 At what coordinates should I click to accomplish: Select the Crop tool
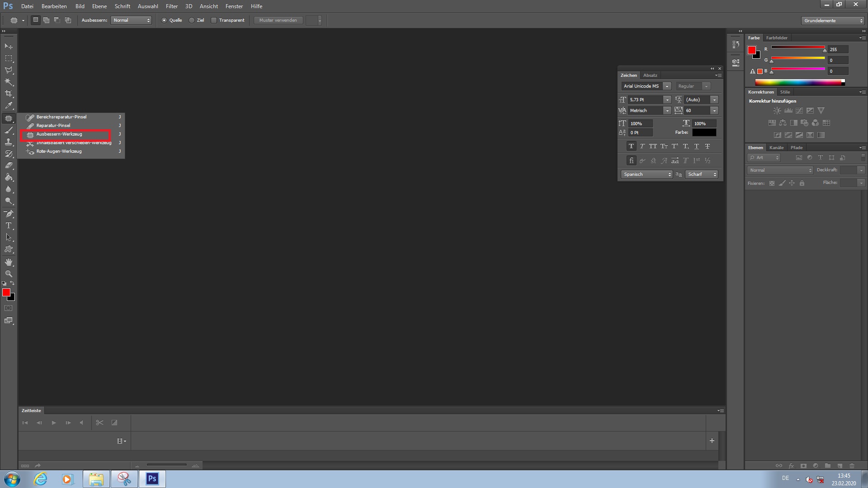pyautogui.click(x=9, y=94)
